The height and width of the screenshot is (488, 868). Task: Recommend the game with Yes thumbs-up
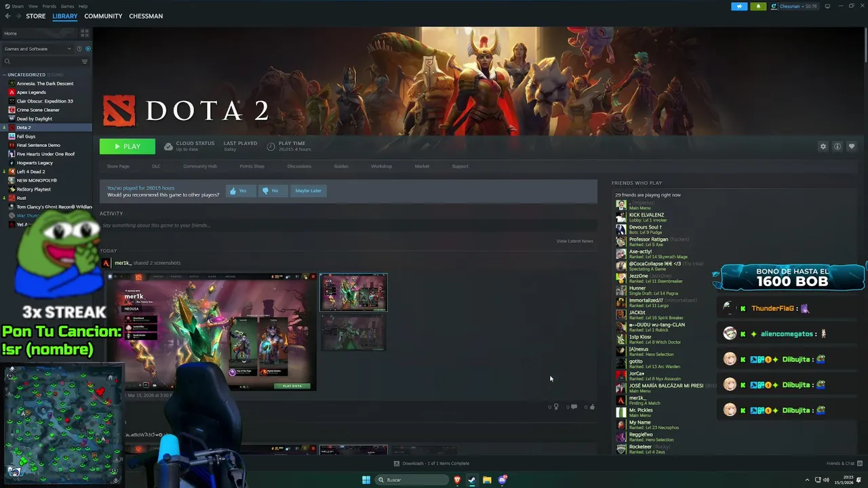[x=239, y=190]
